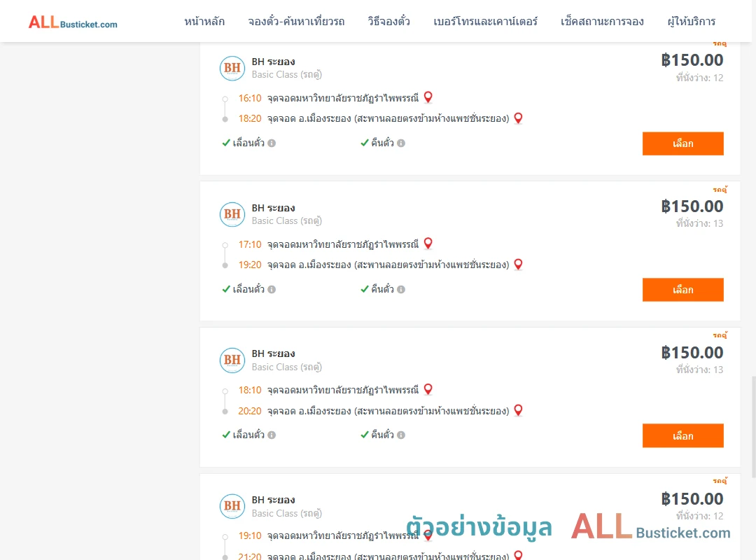Show เลื่อนตั๋ว info icon on 18:10 trip
The height and width of the screenshot is (560, 756).
tap(272, 435)
